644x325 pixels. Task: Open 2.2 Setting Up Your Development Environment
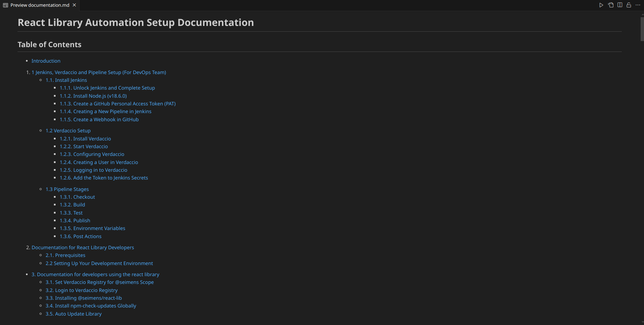pos(99,263)
